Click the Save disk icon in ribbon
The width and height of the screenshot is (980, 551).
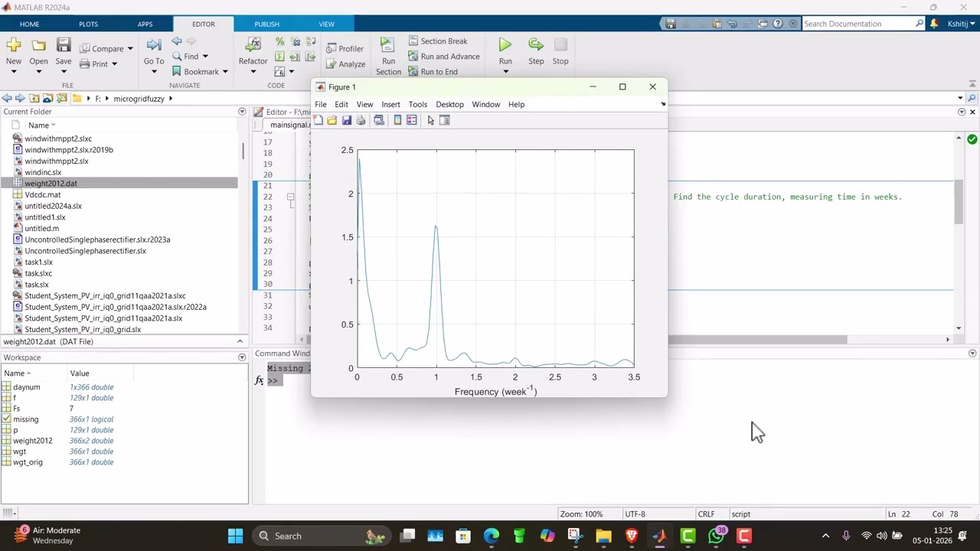[x=64, y=46]
